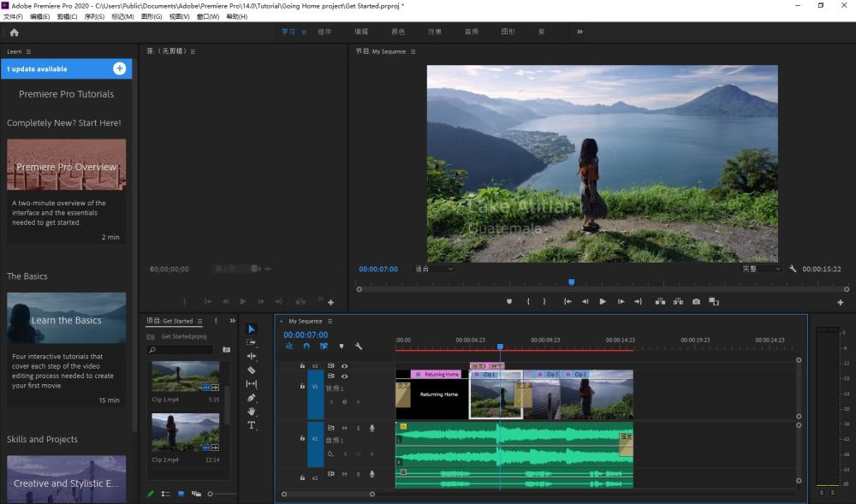This screenshot has height=504, width=856.
Task: Export frame with camera icon
Action: point(696,302)
